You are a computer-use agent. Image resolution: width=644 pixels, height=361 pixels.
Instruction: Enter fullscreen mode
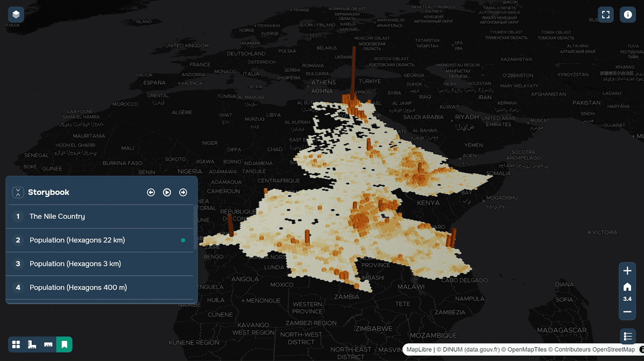tap(606, 14)
